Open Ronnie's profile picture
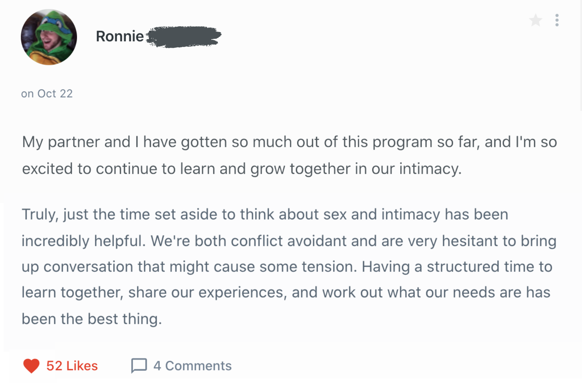 pos(49,37)
